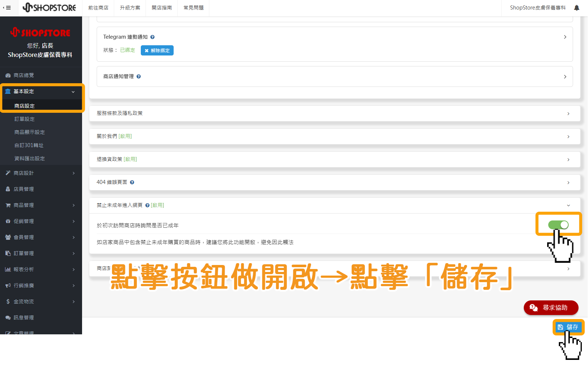Disable the adult age verification toggle
Screen dimensions: 588x365
pos(558,225)
